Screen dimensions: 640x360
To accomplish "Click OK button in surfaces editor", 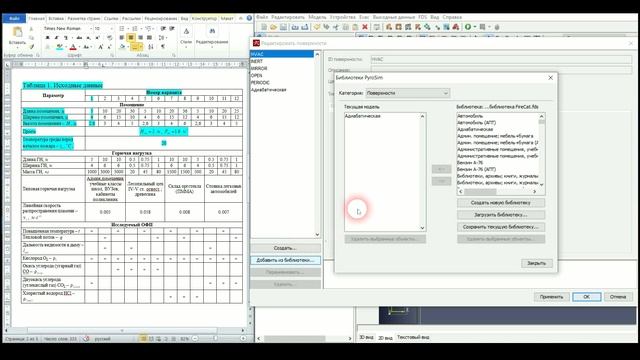I will (587, 297).
